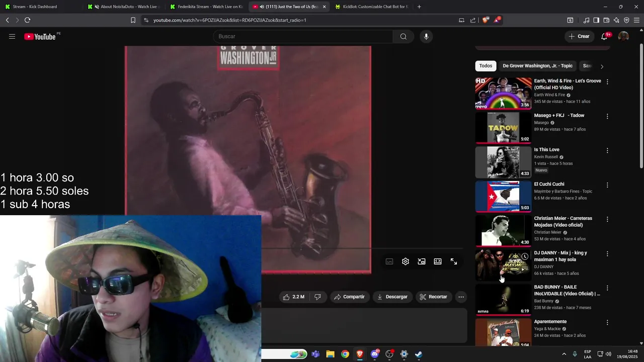Switch the player to miniplayer mode
This screenshot has width=644, height=362.
(422, 261)
